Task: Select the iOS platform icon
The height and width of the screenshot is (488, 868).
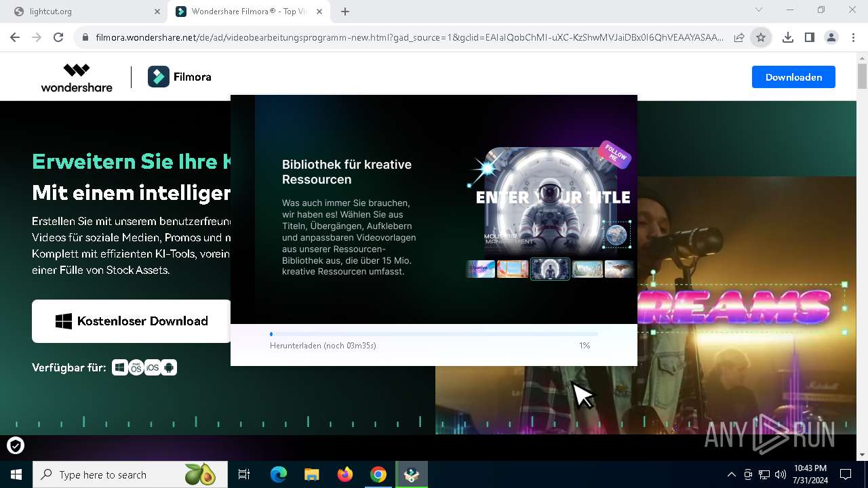Action: 153,367
